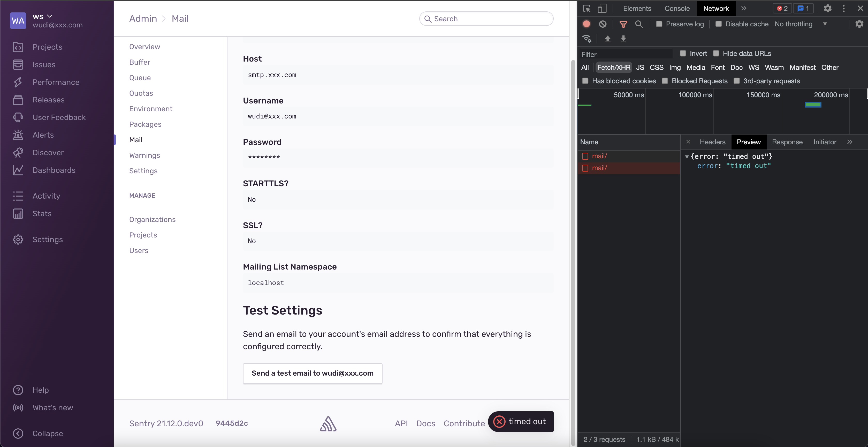Click the green bar in network timeline overview
The width and height of the screenshot is (868, 447).
[813, 105]
